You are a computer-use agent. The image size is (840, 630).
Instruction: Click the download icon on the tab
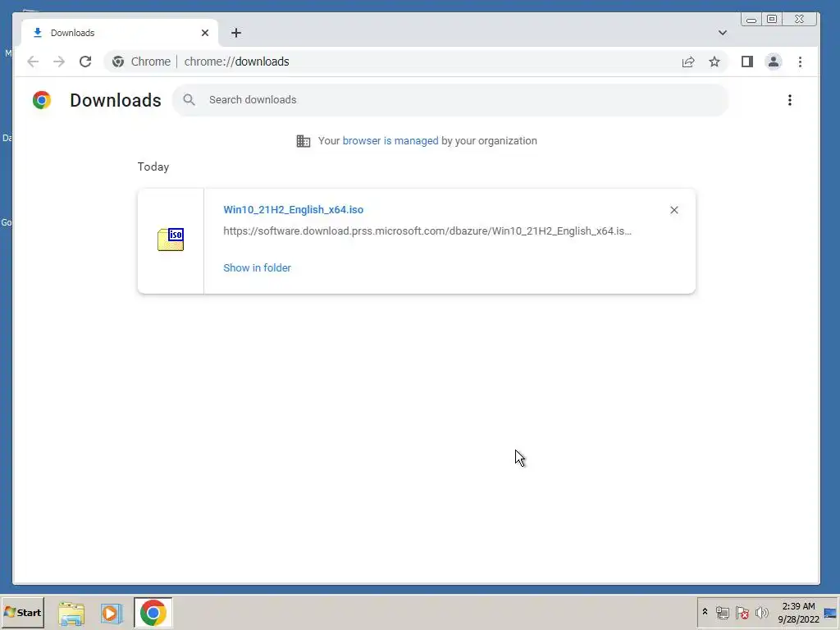[x=38, y=33]
